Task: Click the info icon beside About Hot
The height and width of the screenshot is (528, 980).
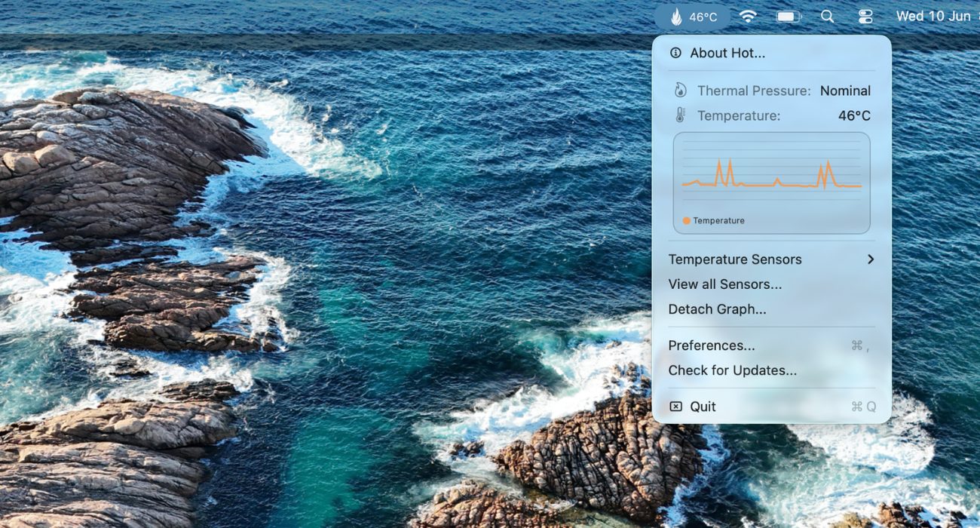Action: pyautogui.click(x=675, y=53)
